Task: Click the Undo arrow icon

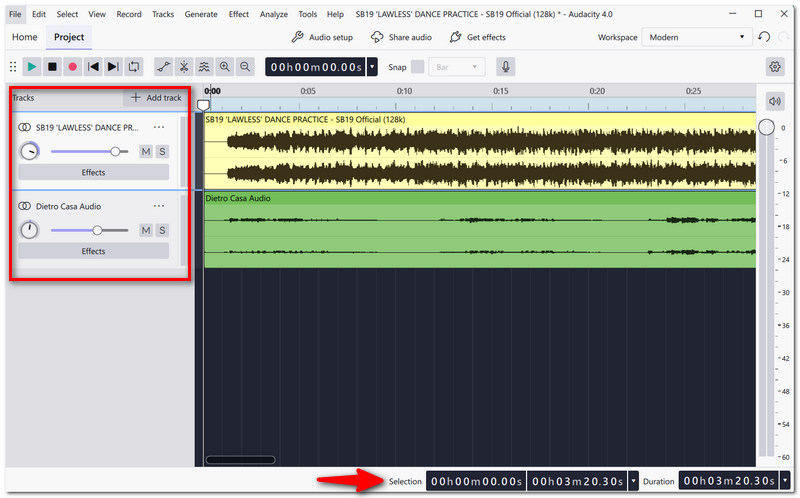Action: pos(764,37)
